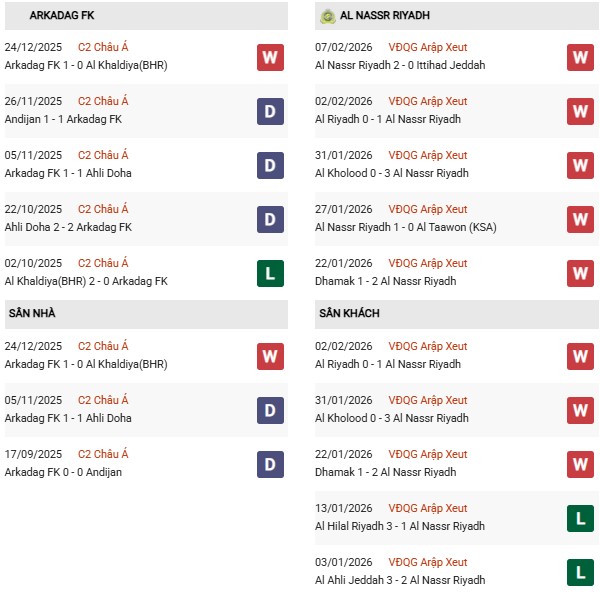Click the W badge for Al Nassr 2-0 Ittihad Jeddah

(x=580, y=57)
